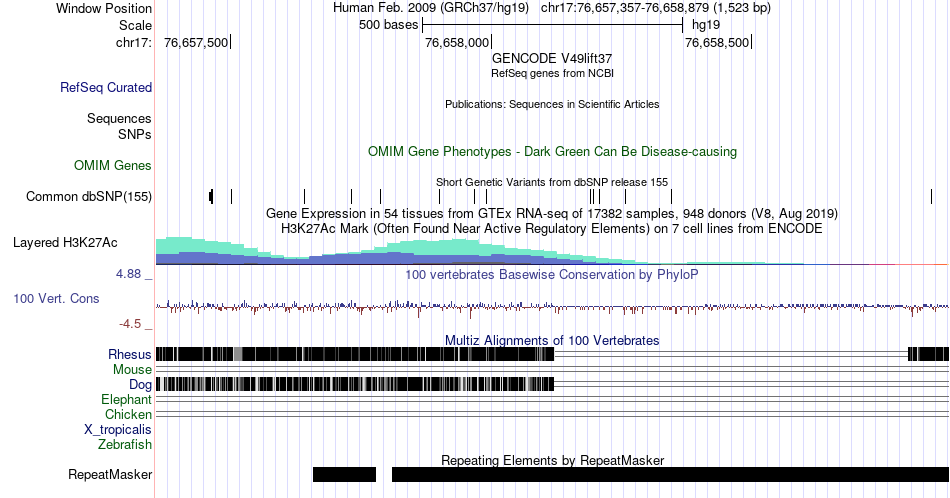The height and width of the screenshot is (498, 950).
Task: Click the GENCODE V49lift37 track title
Action: [x=552, y=59]
